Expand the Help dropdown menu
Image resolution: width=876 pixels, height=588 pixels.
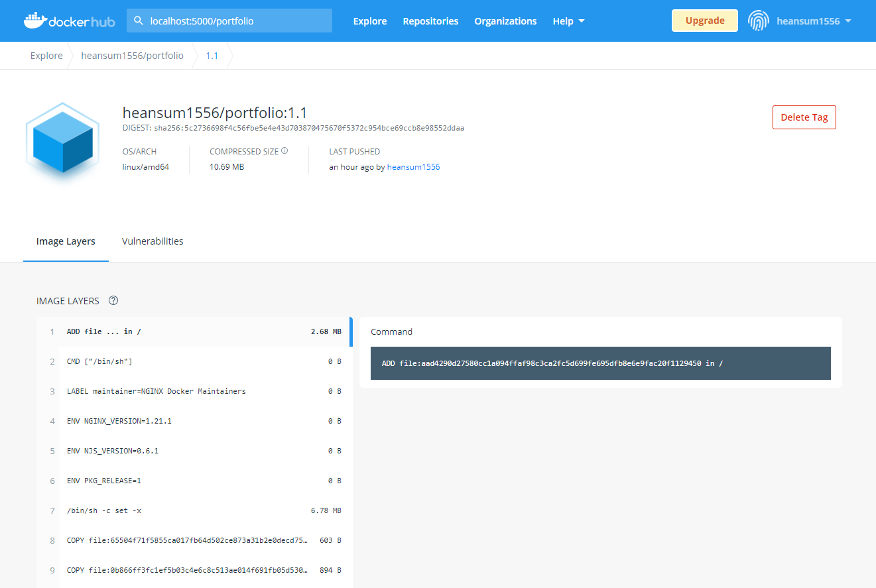[569, 21]
